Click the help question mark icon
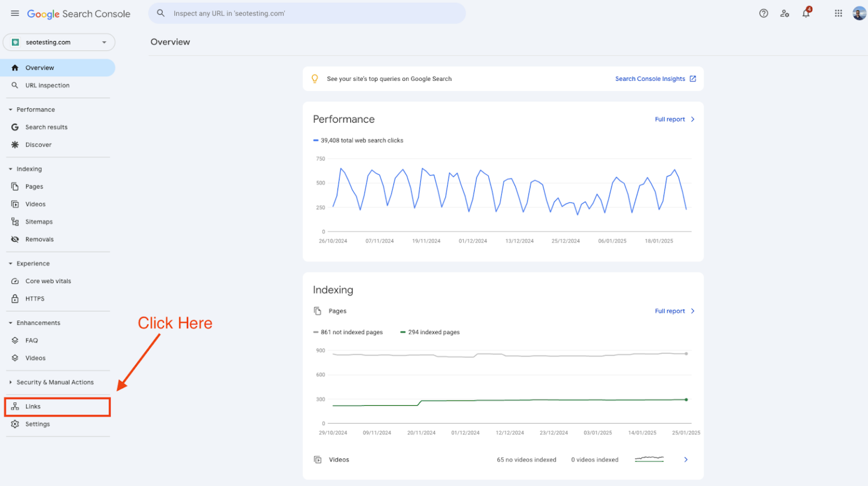 [x=763, y=13]
